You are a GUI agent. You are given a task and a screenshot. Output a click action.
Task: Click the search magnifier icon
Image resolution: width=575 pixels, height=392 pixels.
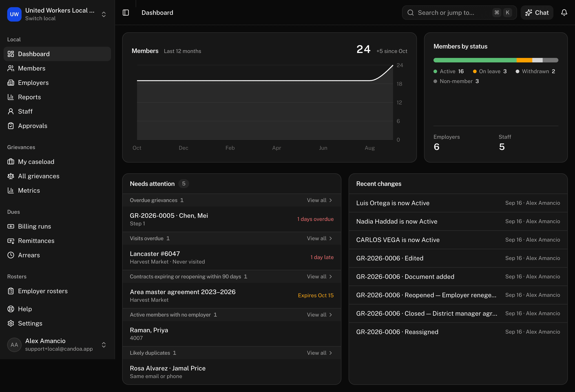tap(410, 13)
